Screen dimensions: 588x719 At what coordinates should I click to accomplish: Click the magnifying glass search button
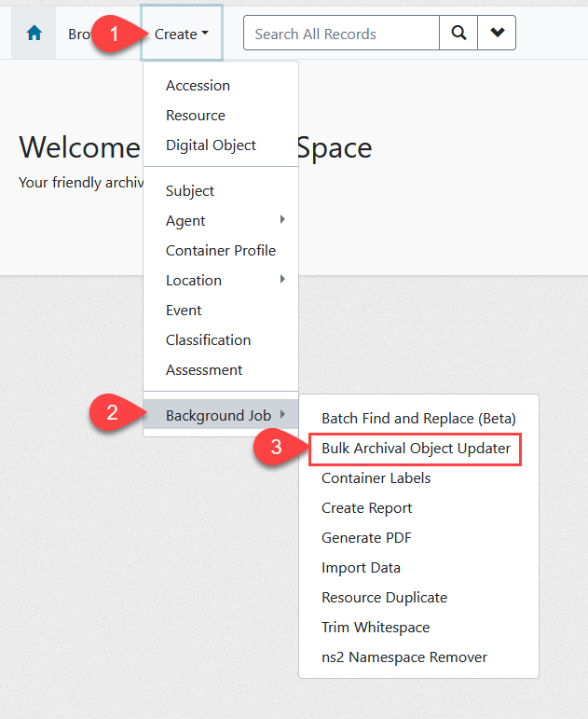(x=458, y=34)
